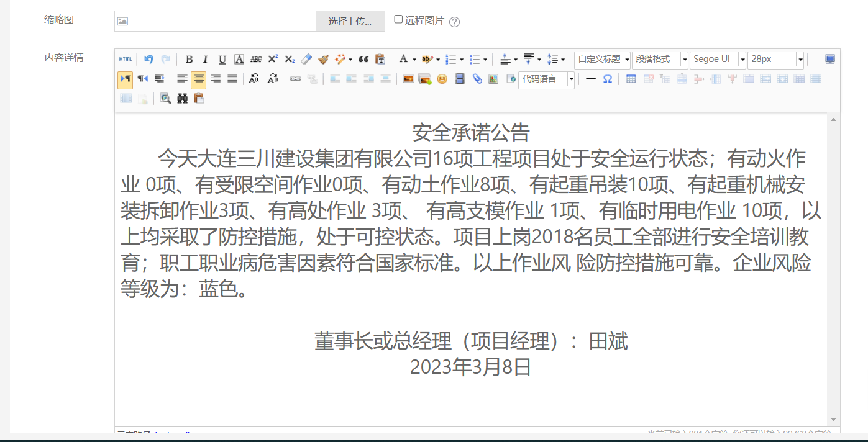The height and width of the screenshot is (442, 868).
Task: Expand ordered list style arrow
Action: pos(462,60)
